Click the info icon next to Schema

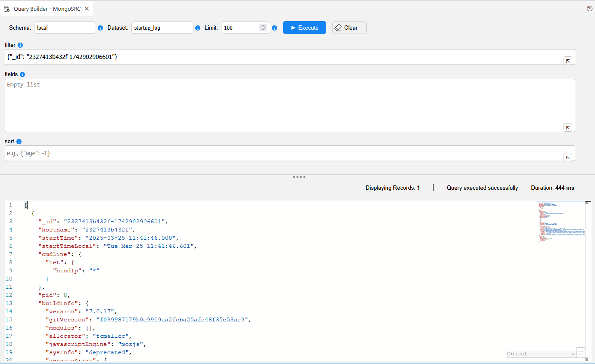pyautogui.click(x=100, y=28)
